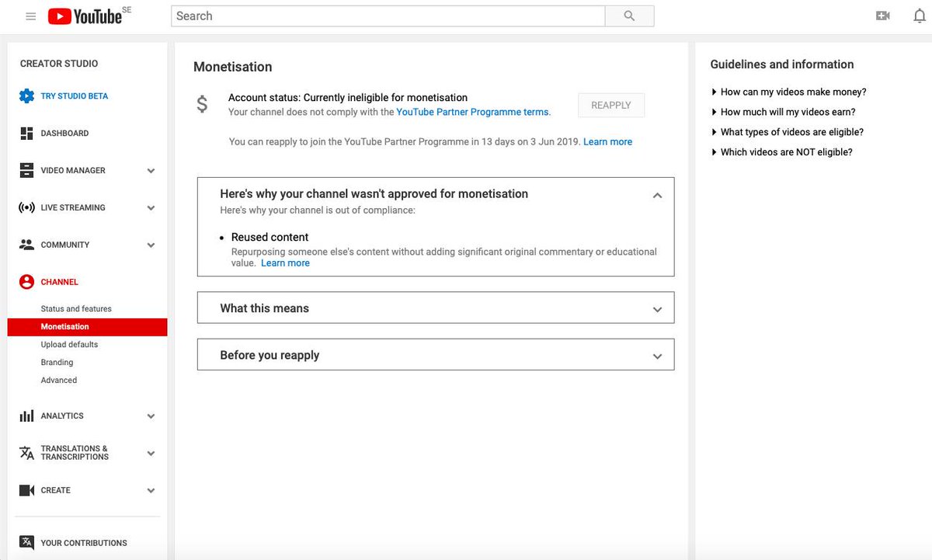
Task: Click the Channel person icon
Action: (26, 282)
